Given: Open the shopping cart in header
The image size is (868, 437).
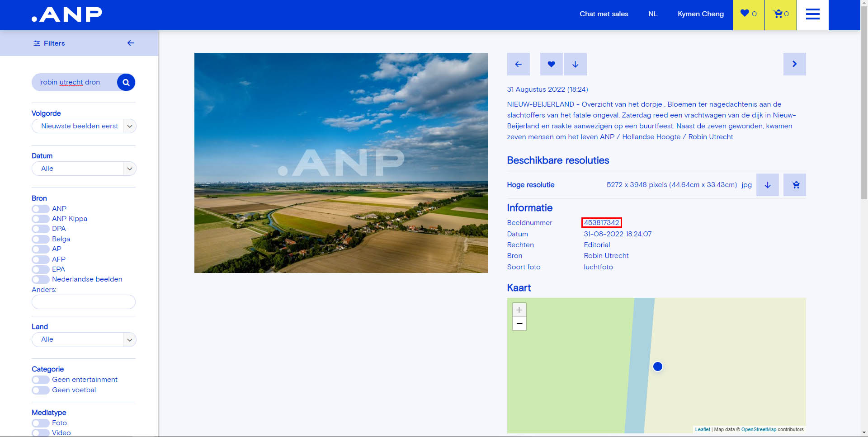Looking at the screenshot, I should tap(780, 14).
